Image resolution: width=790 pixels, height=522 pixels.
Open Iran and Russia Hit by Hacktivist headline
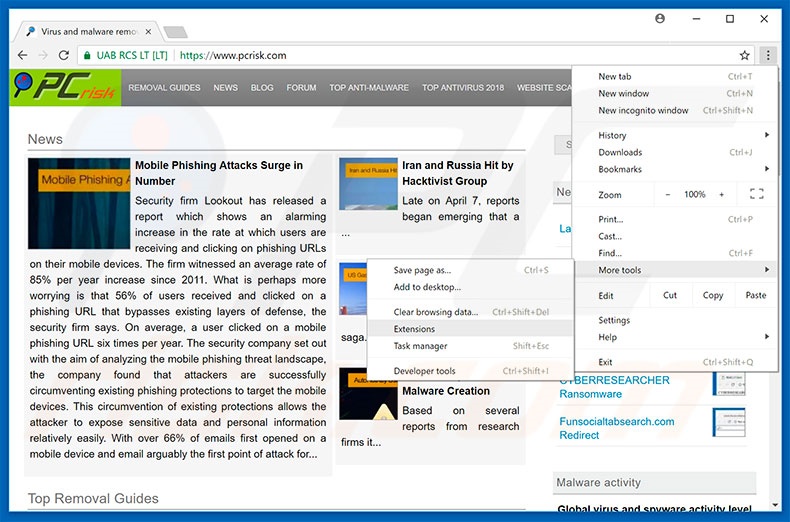[457, 173]
